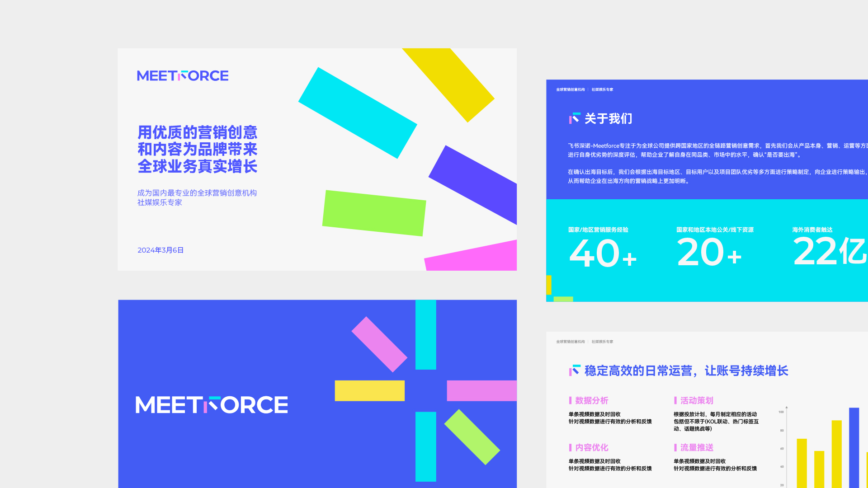Click the 2024年3月6日 date text
868x488 pixels.
[160, 250]
